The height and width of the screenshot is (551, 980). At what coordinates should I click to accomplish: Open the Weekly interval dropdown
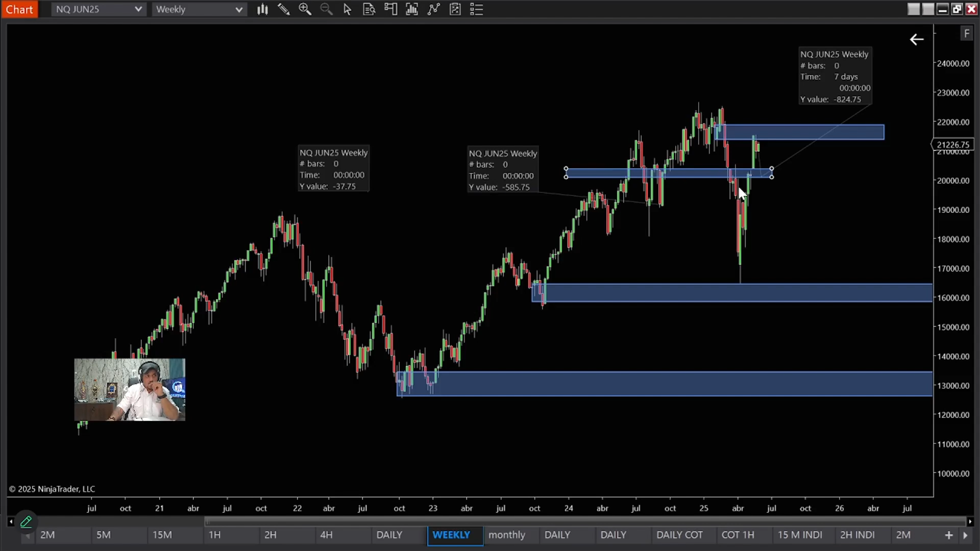coord(199,9)
